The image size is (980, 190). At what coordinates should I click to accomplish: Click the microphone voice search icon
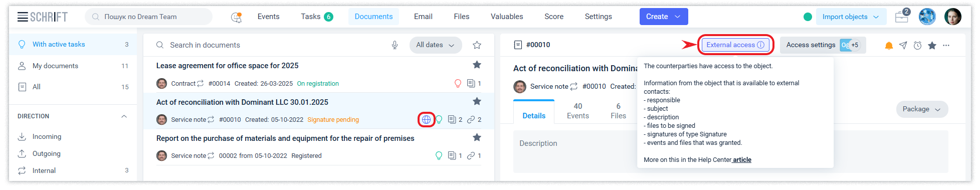tap(395, 45)
